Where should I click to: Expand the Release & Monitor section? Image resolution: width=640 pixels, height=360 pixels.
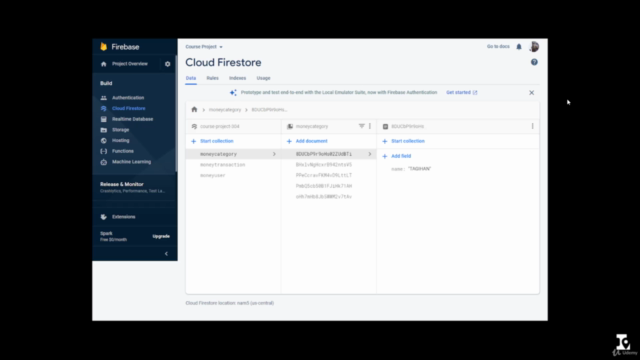[x=133, y=187]
